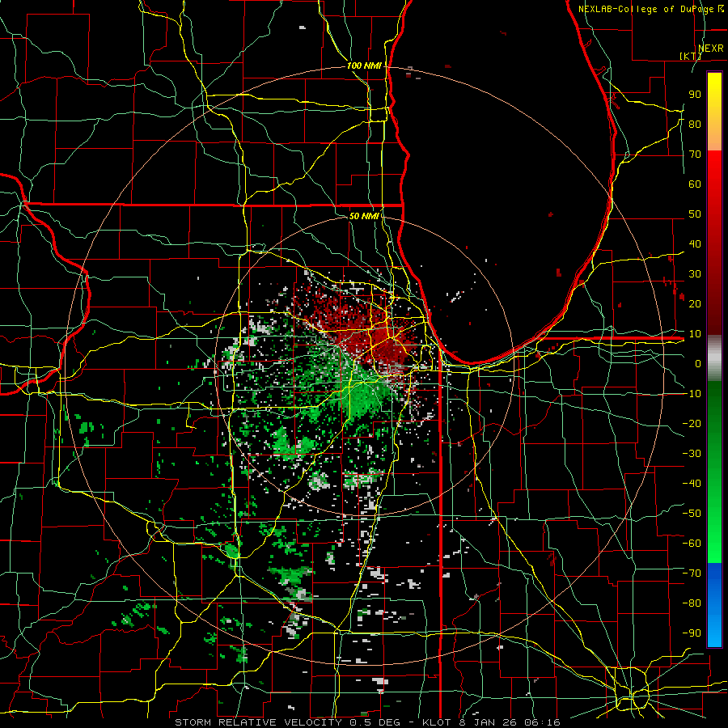Click the -20 value on the velocity scale
The image size is (728, 728).
coord(692,423)
